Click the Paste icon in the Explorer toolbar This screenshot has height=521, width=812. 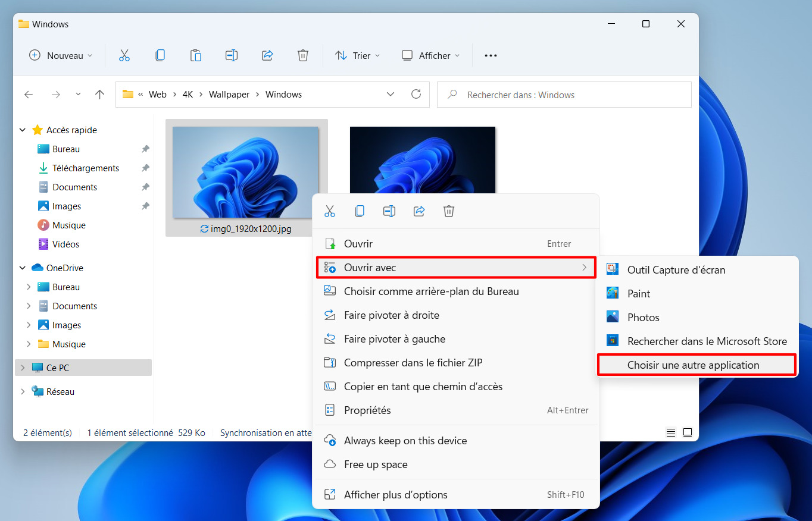pyautogui.click(x=196, y=55)
